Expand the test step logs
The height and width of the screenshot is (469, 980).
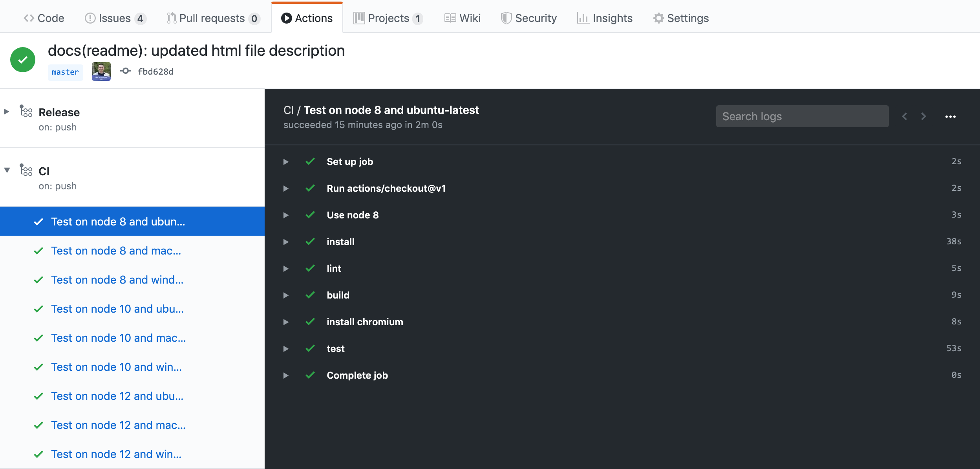pyautogui.click(x=286, y=349)
